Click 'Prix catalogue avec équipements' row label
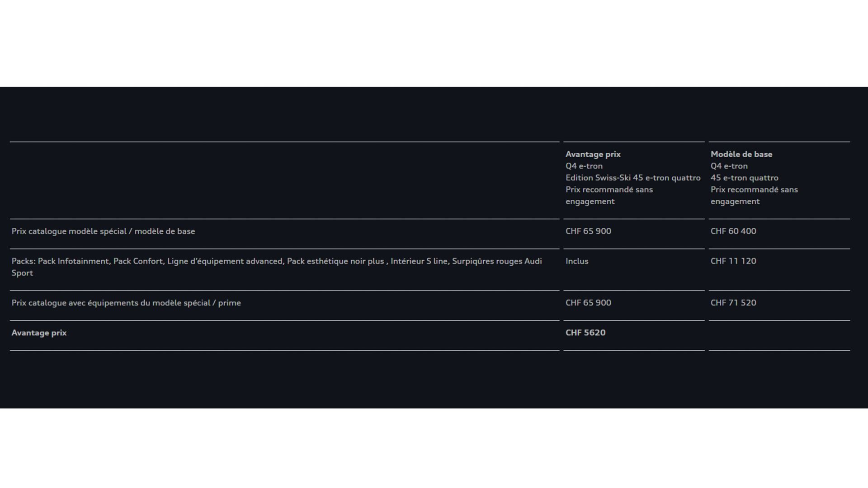Screen dimensions: 868x488 (x=126, y=303)
